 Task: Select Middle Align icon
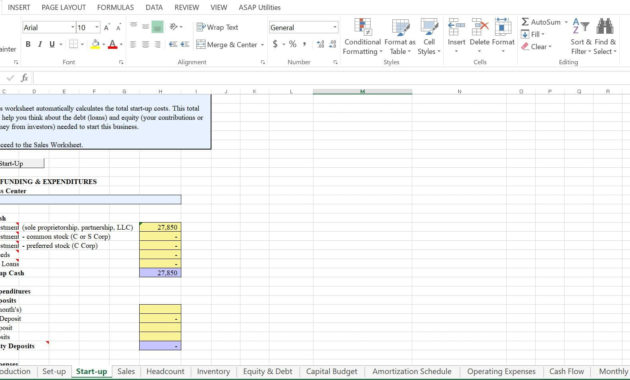point(145,27)
